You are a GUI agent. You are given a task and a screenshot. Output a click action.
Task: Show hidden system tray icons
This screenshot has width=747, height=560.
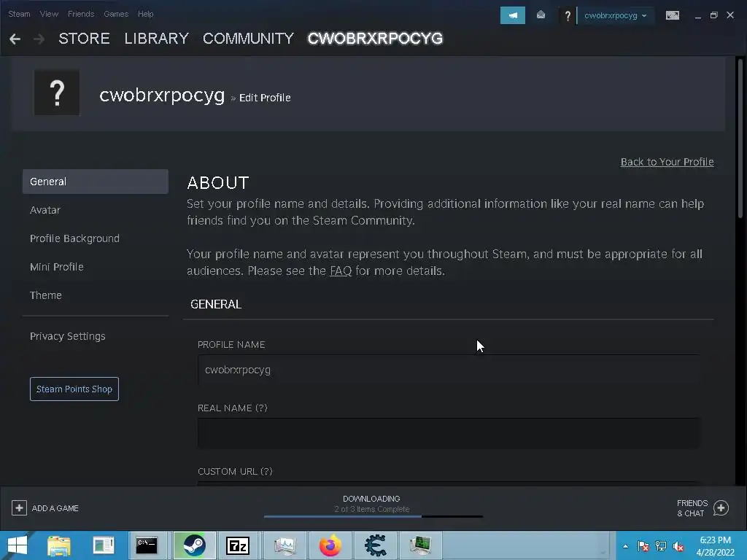[x=625, y=546]
